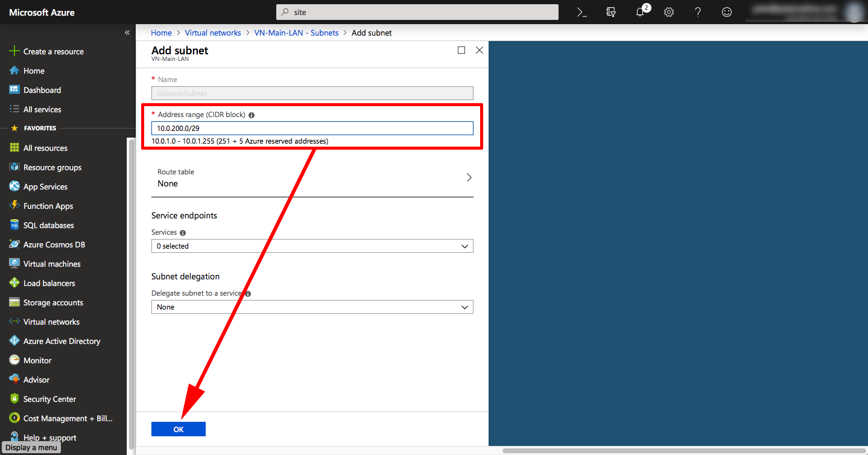
Task: Click the Security Center shield icon
Action: pyautogui.click(x=14, y=399)
